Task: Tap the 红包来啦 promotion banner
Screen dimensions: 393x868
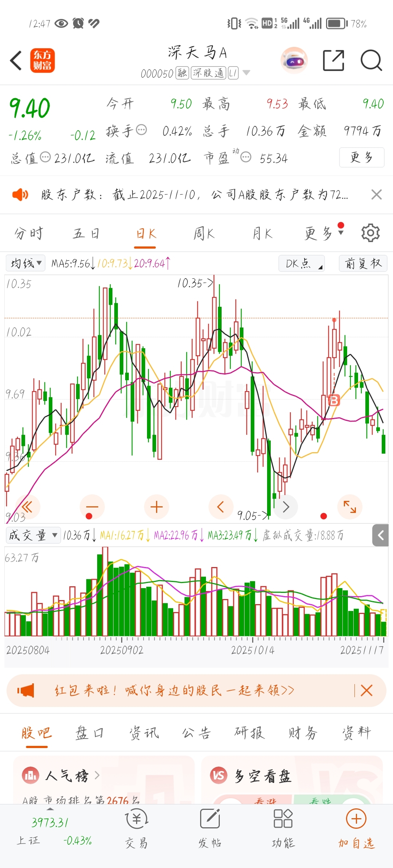Action: [196, 691]
